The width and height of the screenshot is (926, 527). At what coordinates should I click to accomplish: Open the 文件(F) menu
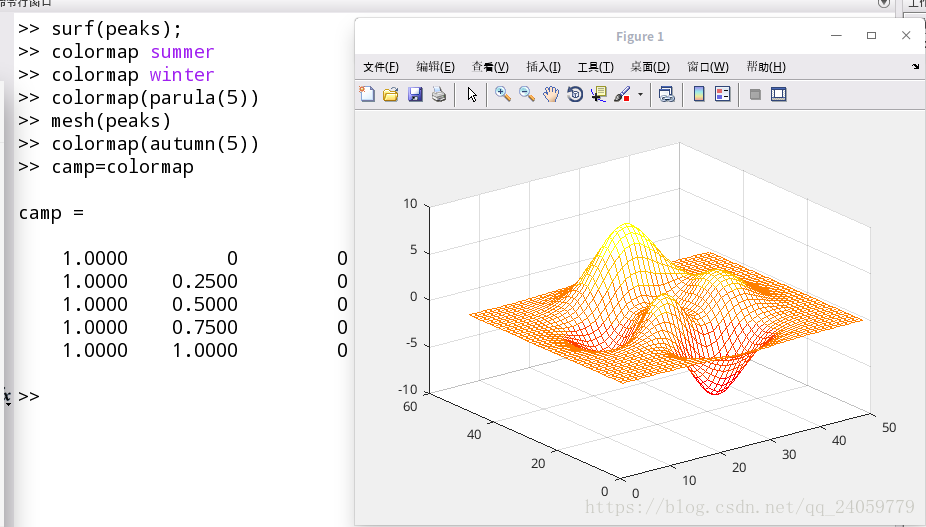(x=381, y=67)
